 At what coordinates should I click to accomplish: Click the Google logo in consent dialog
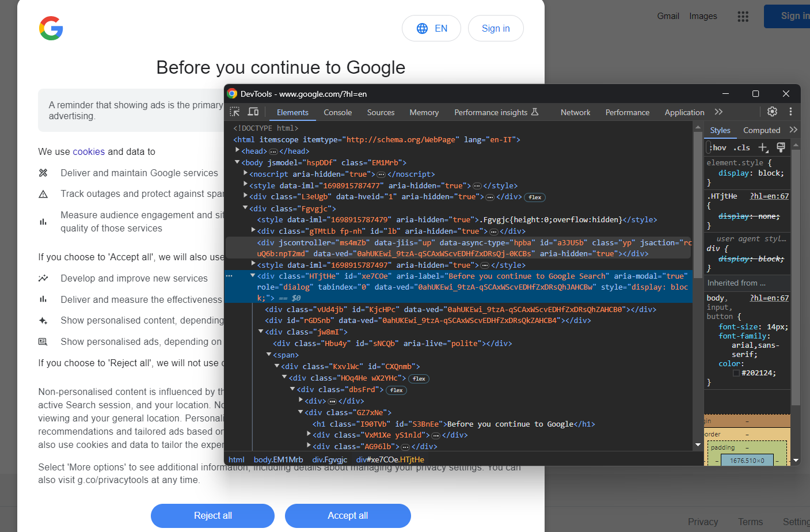tap(51, 28)
